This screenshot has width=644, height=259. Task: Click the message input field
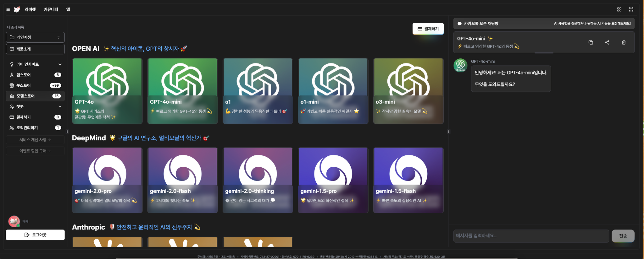tap(531, 236)
